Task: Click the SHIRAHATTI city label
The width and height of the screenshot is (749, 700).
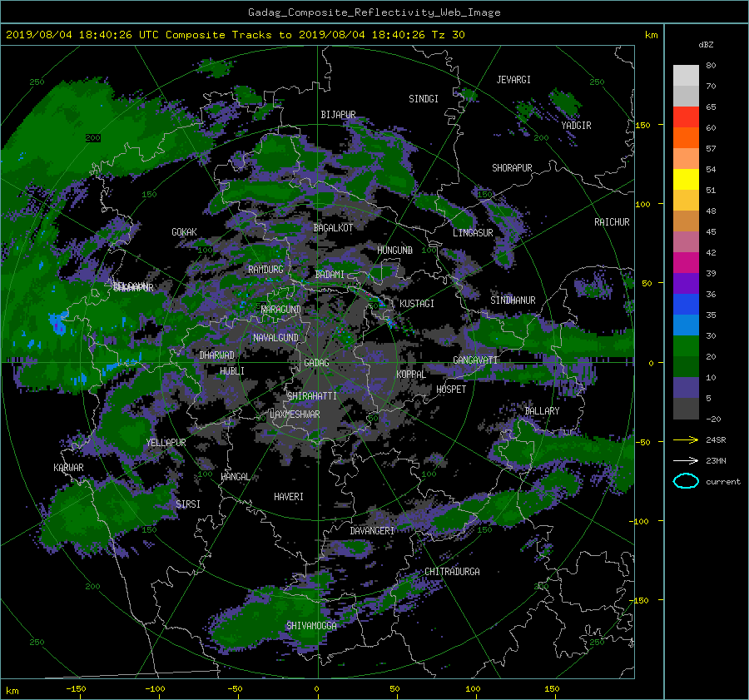Action: tap(312, 396)
